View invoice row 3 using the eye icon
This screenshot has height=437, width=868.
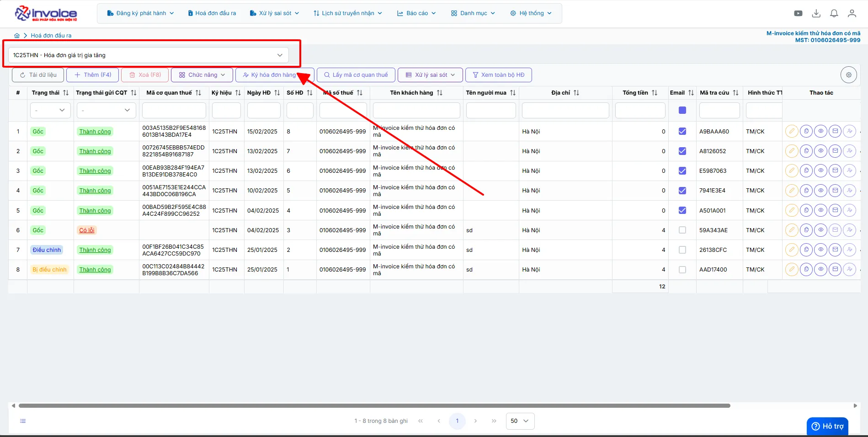[821, 171]
